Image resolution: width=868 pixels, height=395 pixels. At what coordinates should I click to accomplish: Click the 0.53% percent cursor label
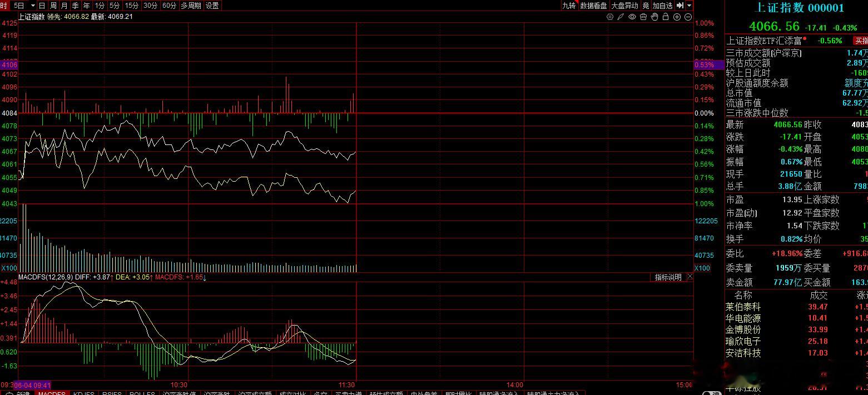click(x=708, y=65)
